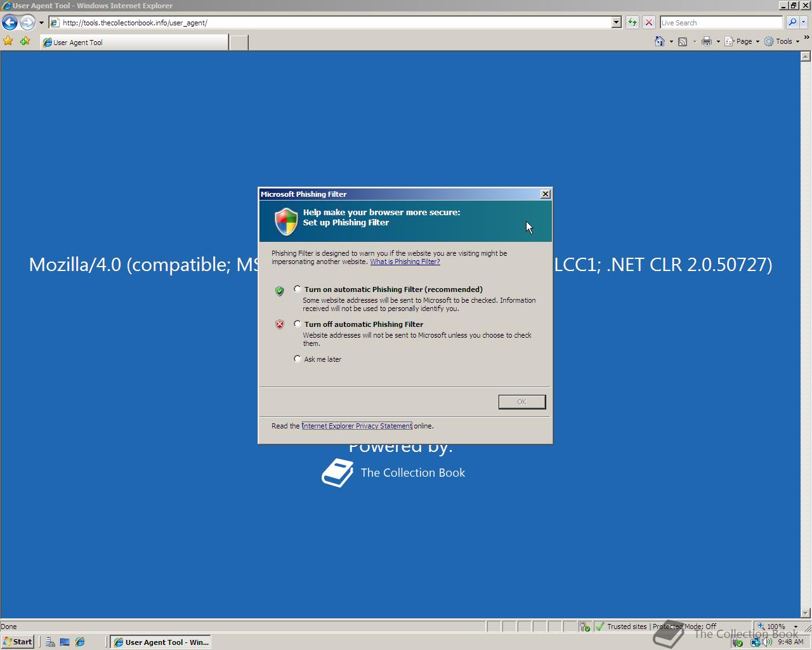Click the red Stop loading button

(648, 22)
